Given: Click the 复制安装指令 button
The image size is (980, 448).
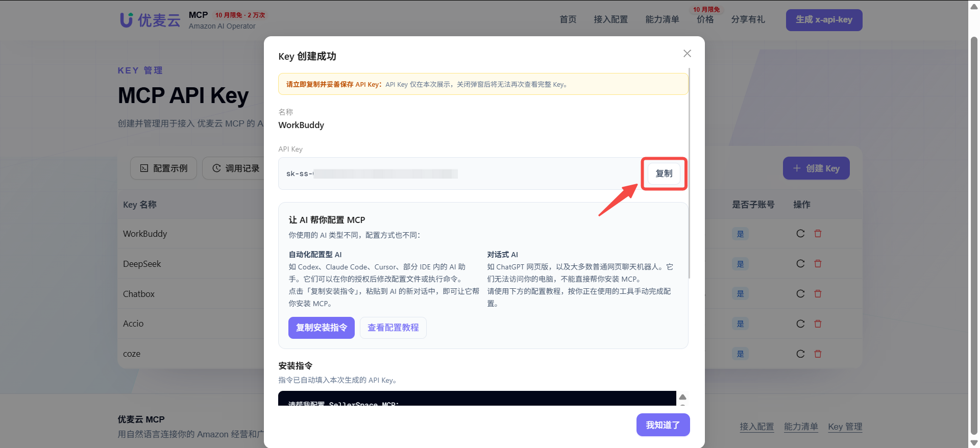Looking at the screenshot, I should (322, 328).
